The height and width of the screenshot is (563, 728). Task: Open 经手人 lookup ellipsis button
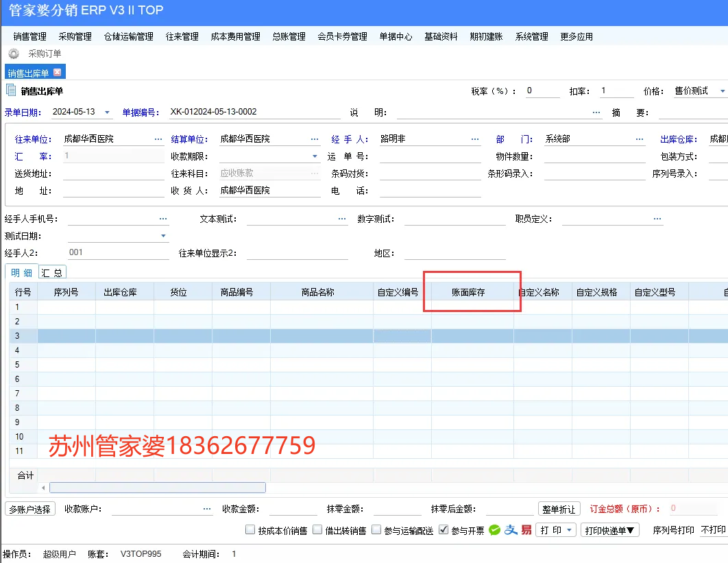475,139
